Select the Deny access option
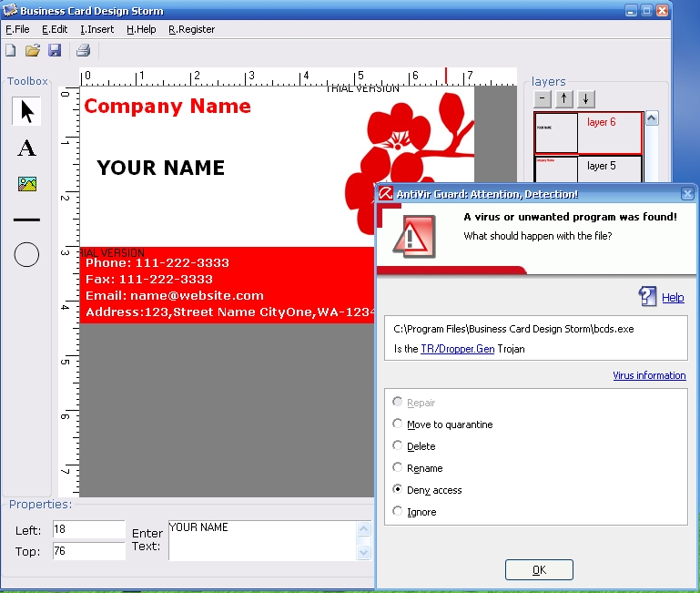Viewport: 700px width, 593px height. (x=397, y=489)
